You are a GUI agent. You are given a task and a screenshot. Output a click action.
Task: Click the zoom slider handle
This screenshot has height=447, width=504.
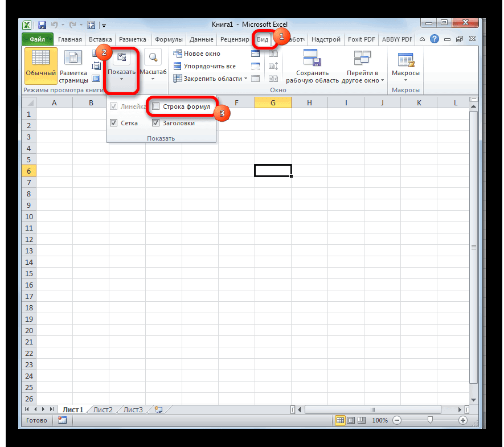pos(430,420)
